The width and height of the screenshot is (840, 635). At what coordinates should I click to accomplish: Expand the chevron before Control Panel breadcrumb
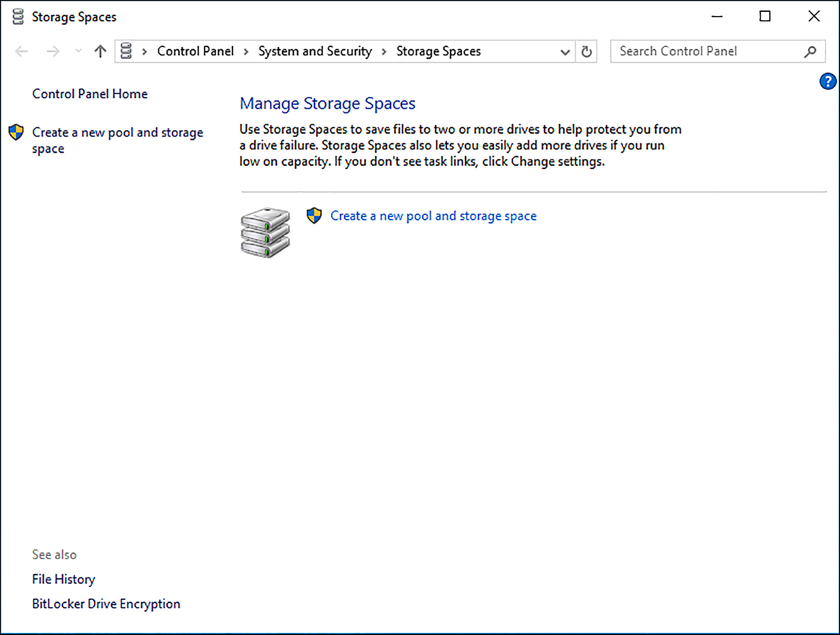(x=144, y=52)
